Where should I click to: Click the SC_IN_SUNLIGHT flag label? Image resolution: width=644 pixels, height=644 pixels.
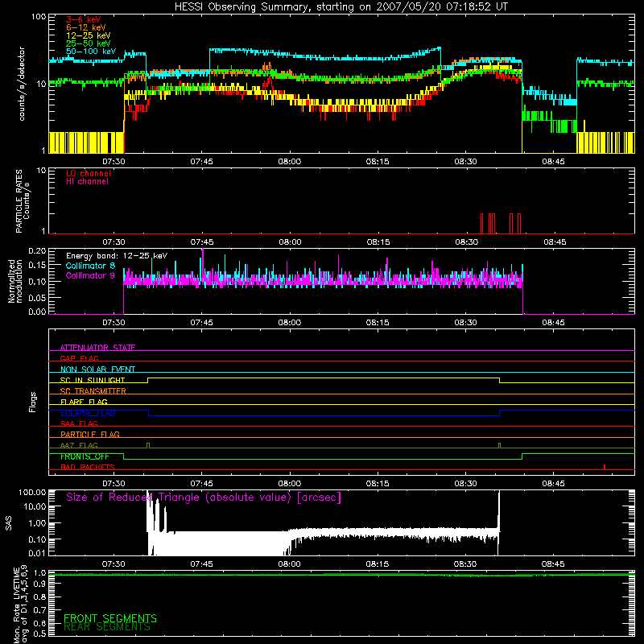[93, 380]
